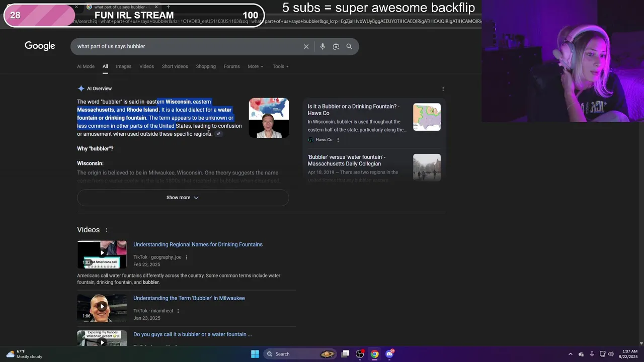The height and width of the screenshot is (362, 644).
Task: Expand the More search filters dropdown
Action: pos(255,66)
